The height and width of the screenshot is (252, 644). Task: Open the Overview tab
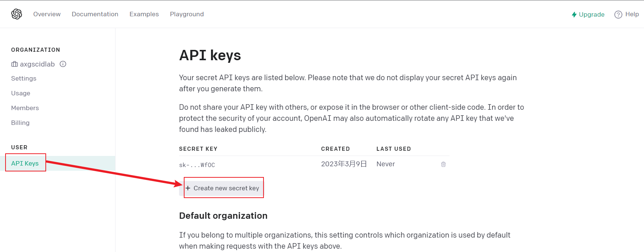tap(47, 14)
